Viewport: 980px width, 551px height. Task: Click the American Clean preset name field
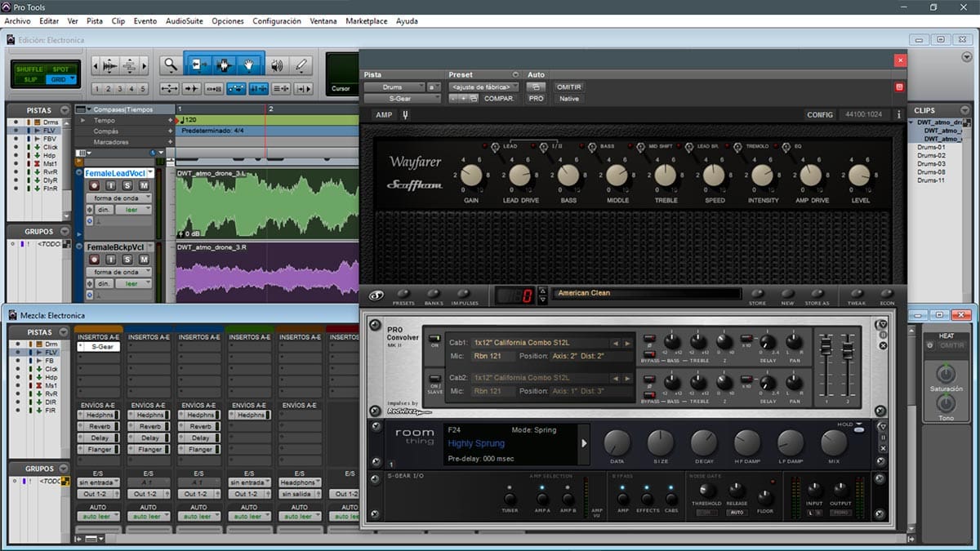[x=648, y=293]
